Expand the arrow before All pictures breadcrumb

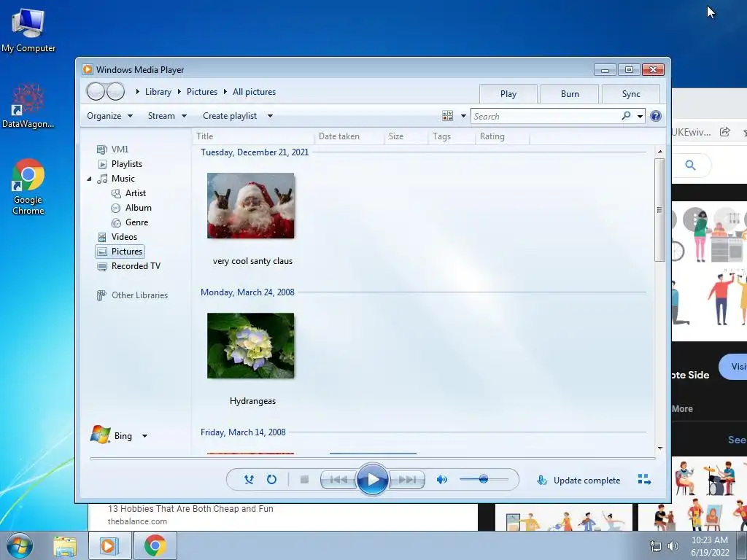(225, 91)
